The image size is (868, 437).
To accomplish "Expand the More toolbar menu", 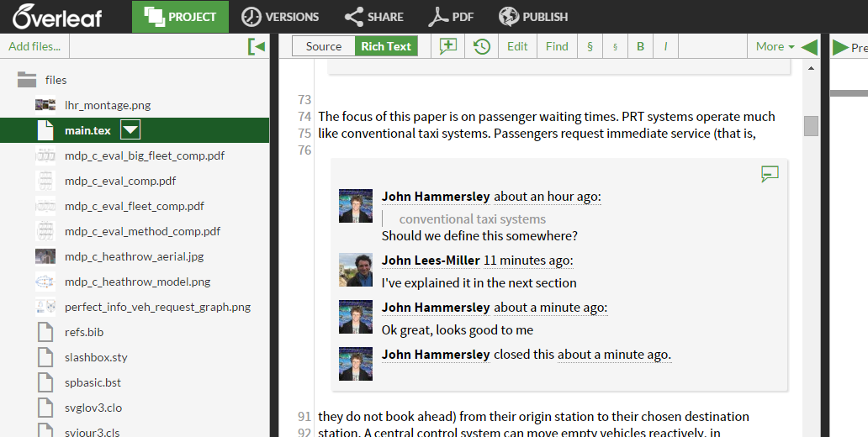I will point(775,46).
